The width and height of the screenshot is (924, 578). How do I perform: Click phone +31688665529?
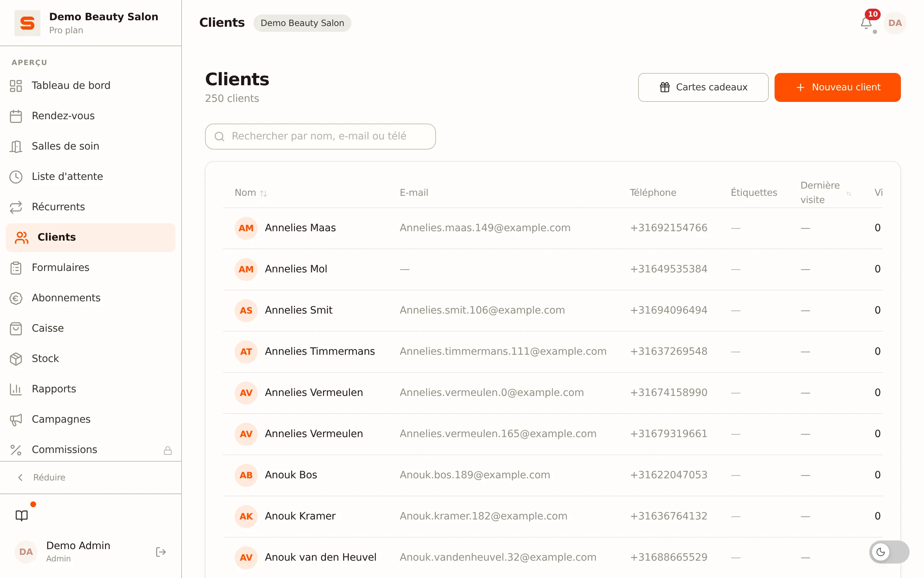pos(668,557)
